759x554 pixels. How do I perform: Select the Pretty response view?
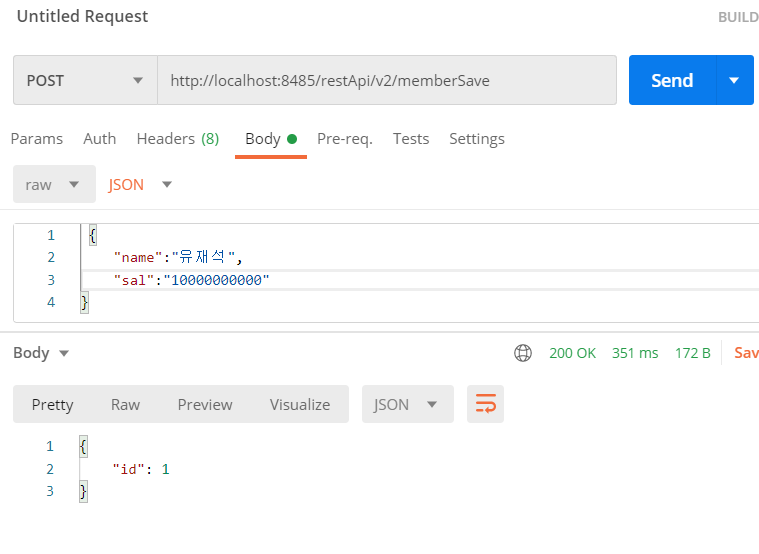click(x=52, y=404)
